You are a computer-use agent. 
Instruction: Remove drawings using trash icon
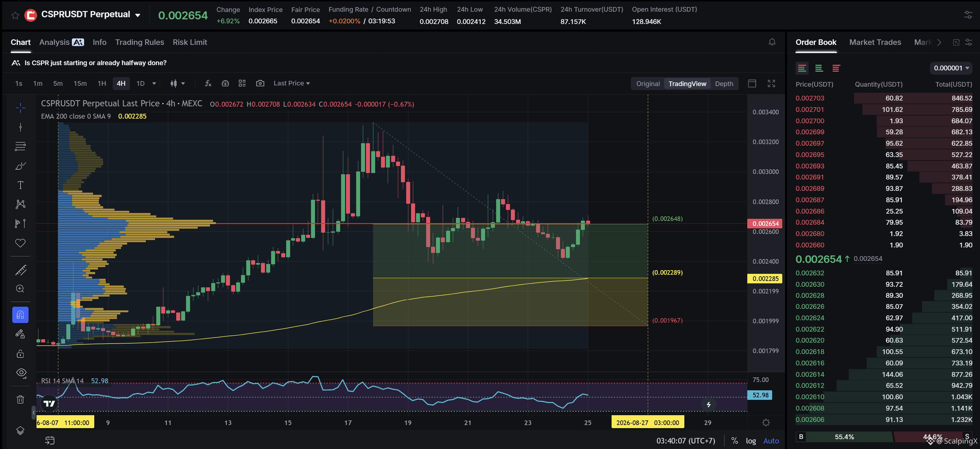[x=21, y=399]
